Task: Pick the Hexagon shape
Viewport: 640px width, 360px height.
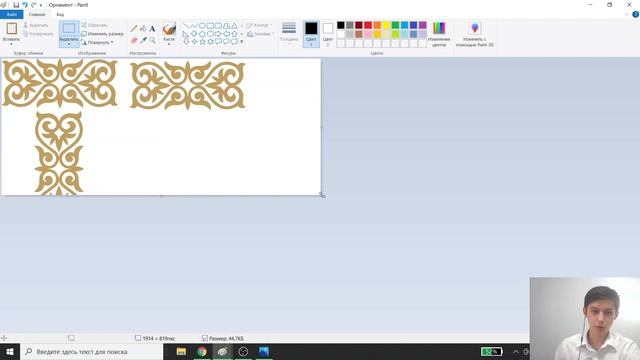Action: [210, 34]
